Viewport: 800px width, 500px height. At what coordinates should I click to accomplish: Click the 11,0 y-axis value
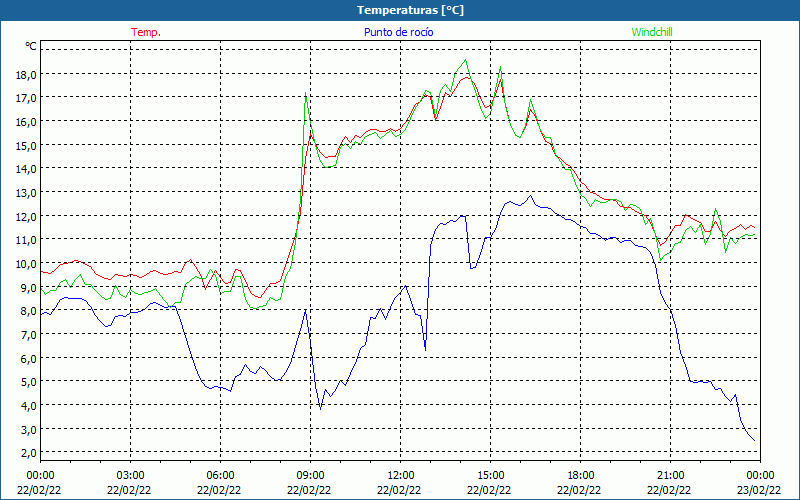[27, 240]
